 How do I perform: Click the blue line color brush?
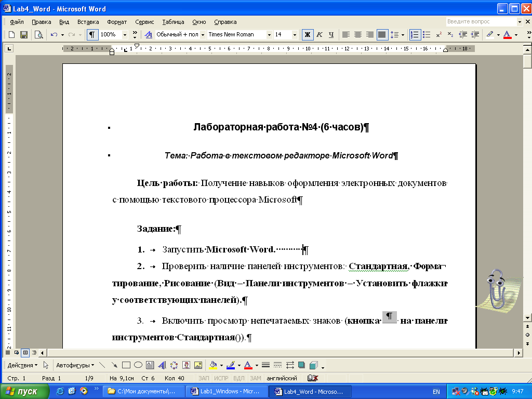pos(231,365)
